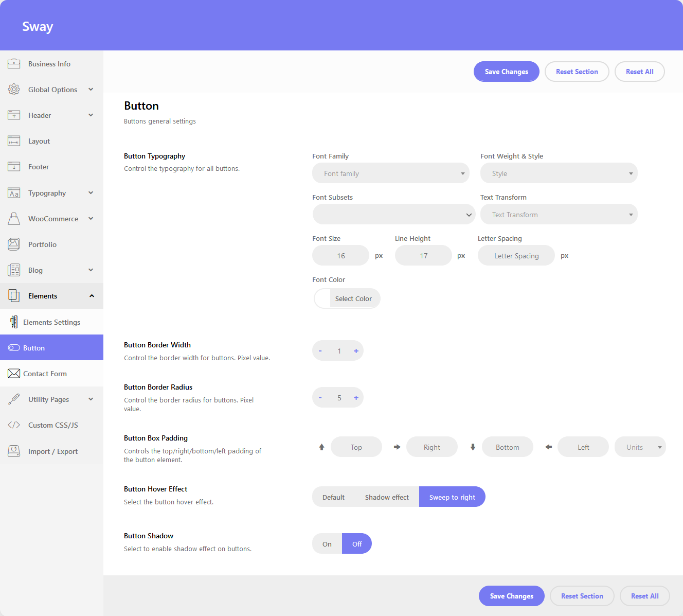Increase the Button Border Radius value
Screen dimensions: 683x616
[x=356, y=398]
